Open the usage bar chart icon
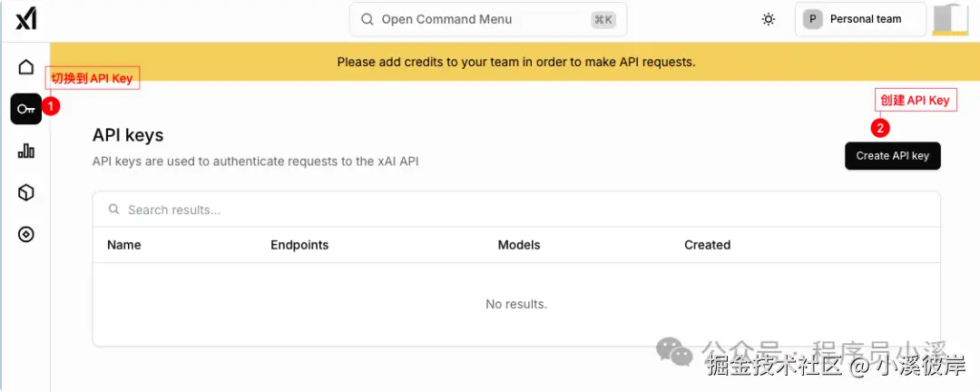Screen dimensions: 980x392 (x=25, y=151)
